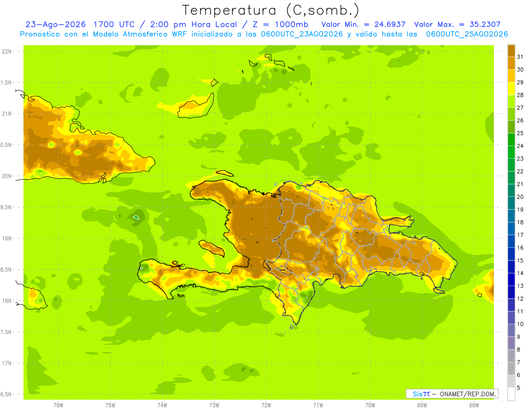Click the '68W' longitude label
Image resolution: width=532 pixels, height=411 pixels.
pyautogui.click(x=473, y=405)
